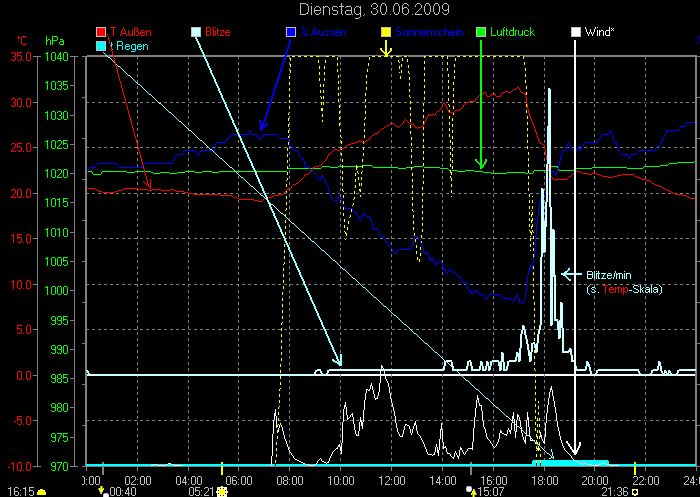
Task: Click the small icon right of 21:36
Action: tap(635, 492)
